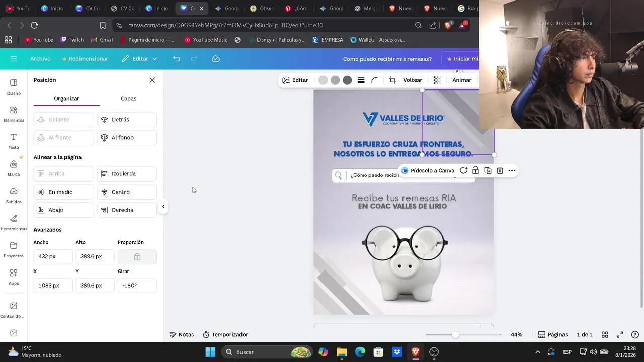Select the medium gray color swatch
644x362 pixels.
(x=335, y=80)
